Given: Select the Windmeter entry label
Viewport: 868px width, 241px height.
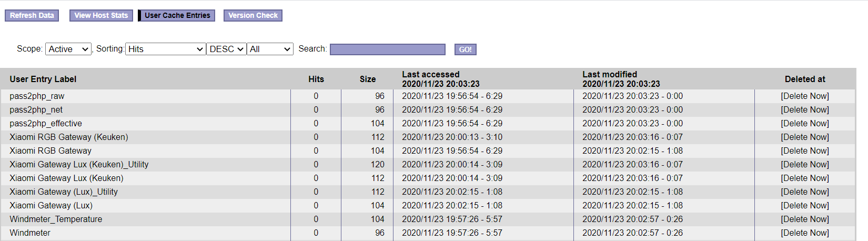Looking at the screenshot, I should point(30,233).
